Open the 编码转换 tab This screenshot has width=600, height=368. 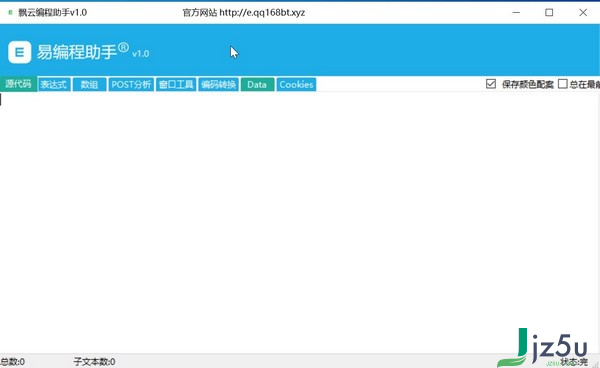pos(218,85)
